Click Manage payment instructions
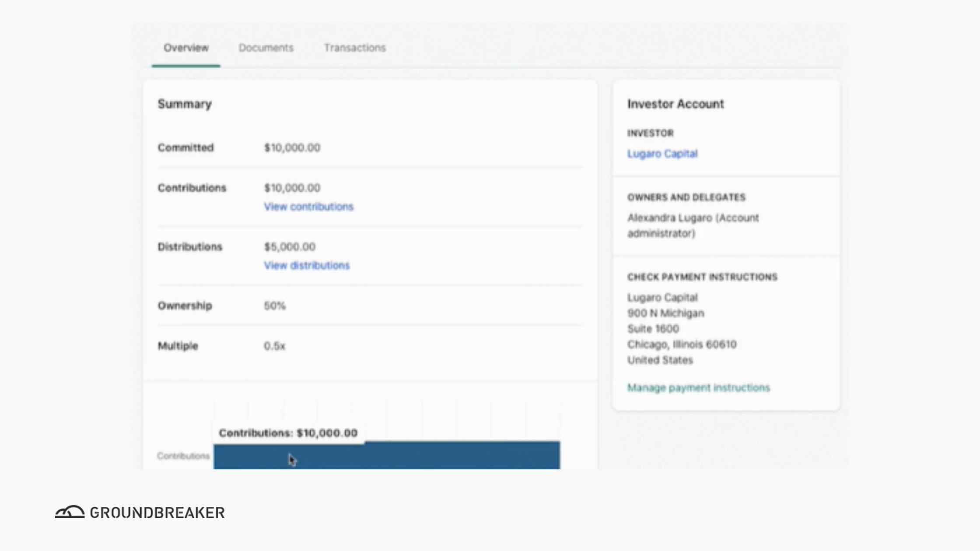The width and height of the screenshot is (980, 551). pos(699,387)
